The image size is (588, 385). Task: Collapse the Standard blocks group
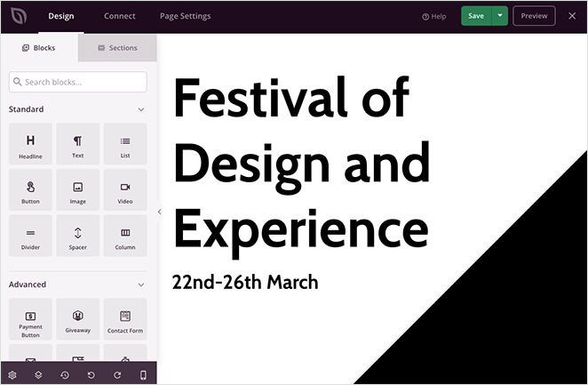[141, 109]
